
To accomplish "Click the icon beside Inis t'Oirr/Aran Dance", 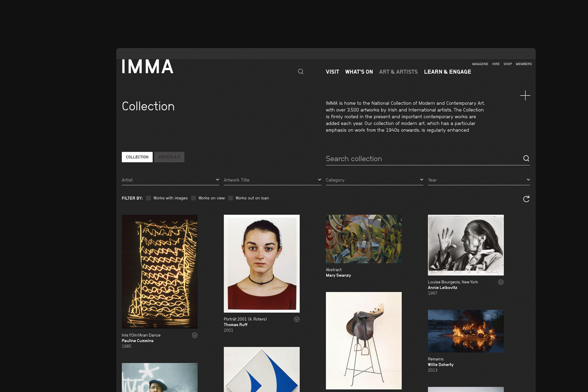I will pos(195,335).
